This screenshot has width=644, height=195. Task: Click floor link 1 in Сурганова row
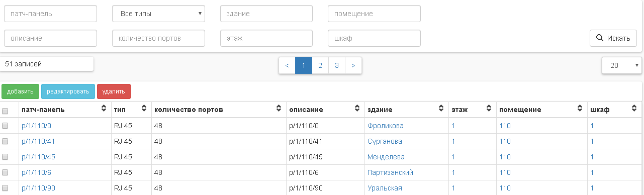(x=453, y=141)
